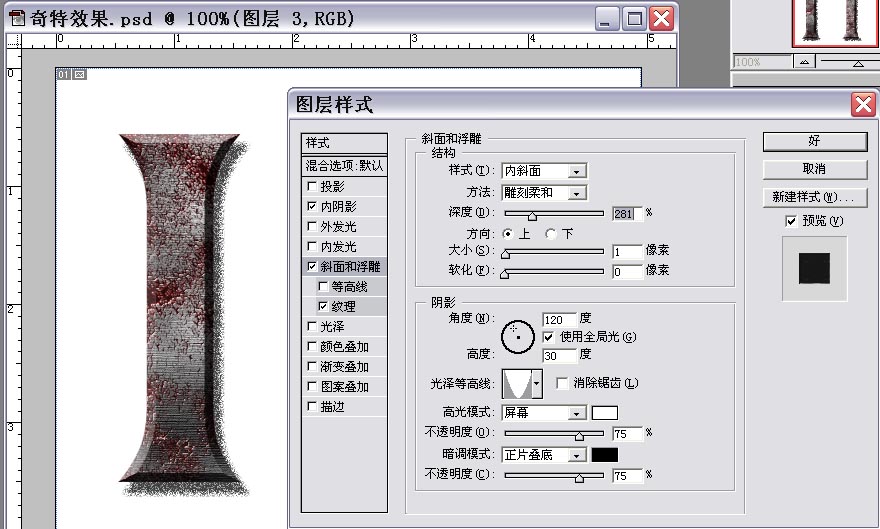Click the black shadow color swatch
This screenshot has width=880, height=529.
[605, 455]
